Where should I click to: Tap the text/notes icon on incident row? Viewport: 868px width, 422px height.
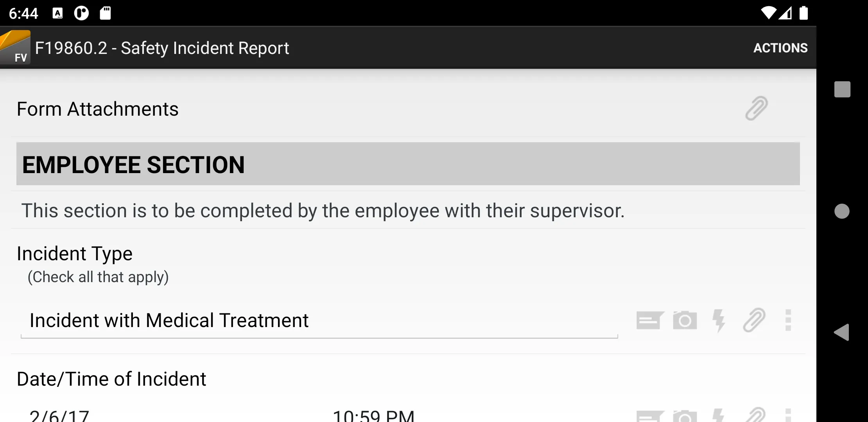pos(649,320)
